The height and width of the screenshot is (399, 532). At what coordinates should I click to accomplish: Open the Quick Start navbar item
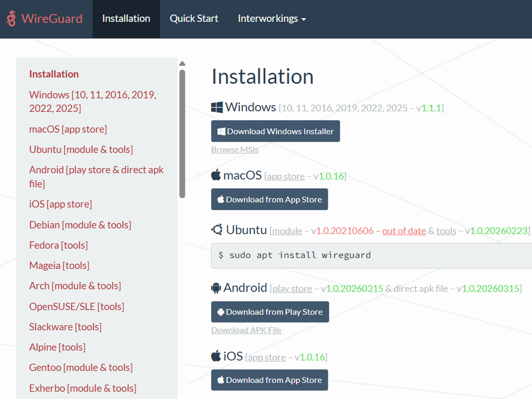[194, 19]
